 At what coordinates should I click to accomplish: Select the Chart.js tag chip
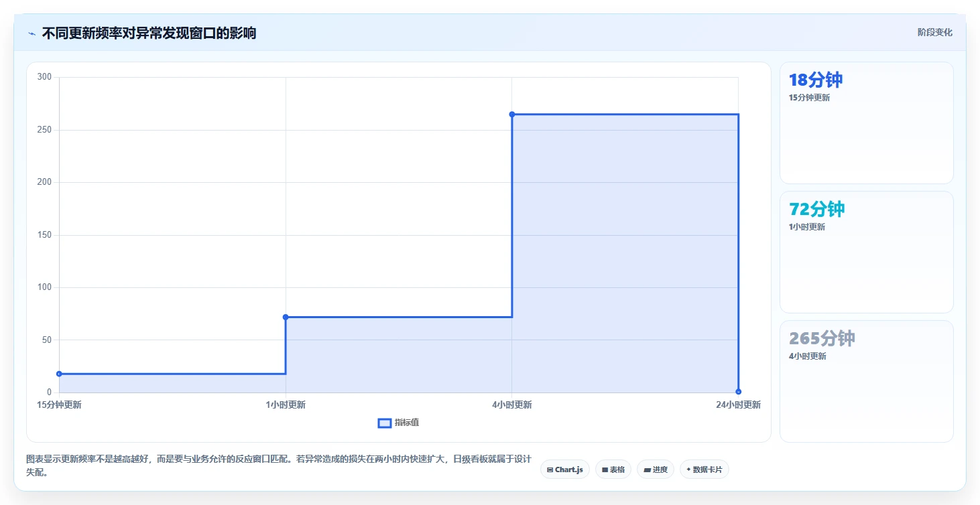565,470
